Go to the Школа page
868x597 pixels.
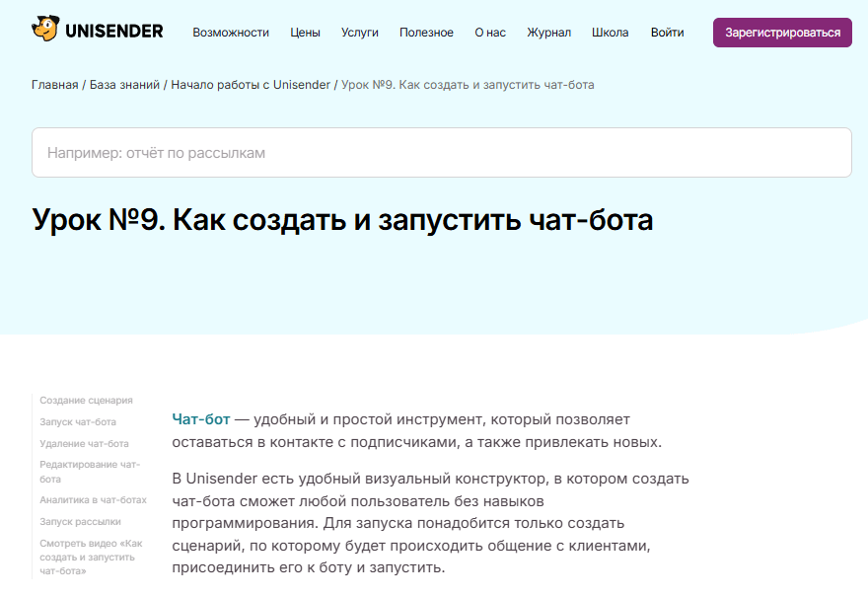coord(610,33)
